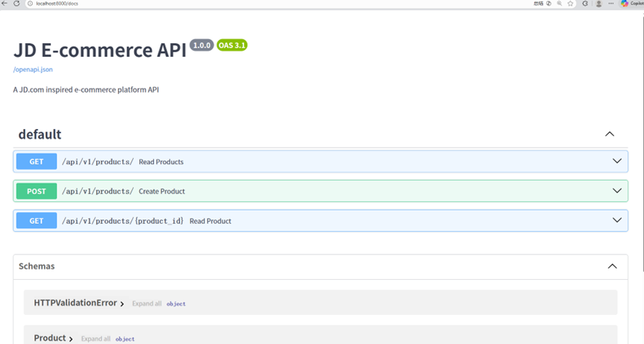Screen dimensions: 644x344
Task: Expand the GET Read Products endpoint arrow
Action: [617, 161]
